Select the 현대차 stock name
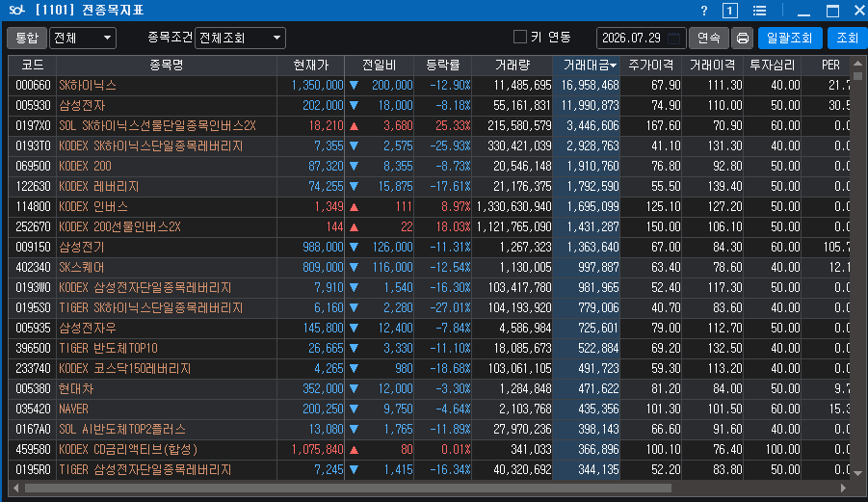This screenshot has width=868, height=502. [x=76, y=388]
